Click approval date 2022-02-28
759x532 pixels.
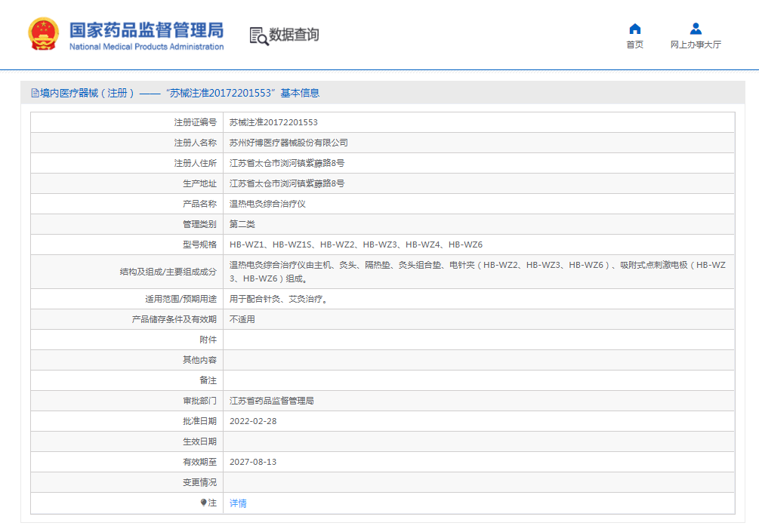(x=253, y=421)
